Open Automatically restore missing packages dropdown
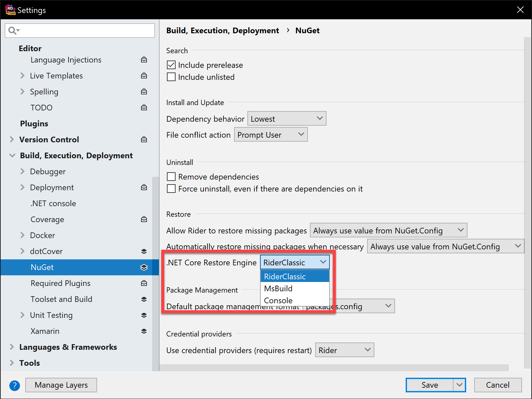This screenshot has height=399, width=532. coord(446,246)
